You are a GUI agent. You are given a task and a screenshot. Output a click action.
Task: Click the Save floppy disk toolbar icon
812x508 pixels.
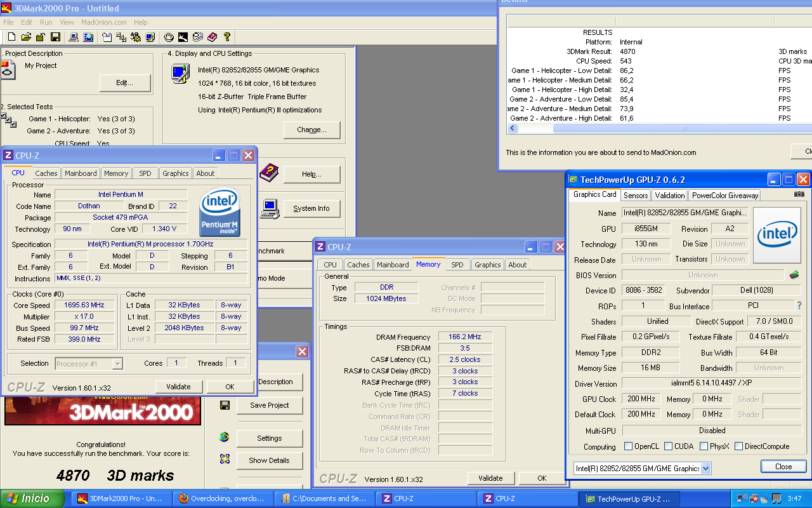click(55, 37)
